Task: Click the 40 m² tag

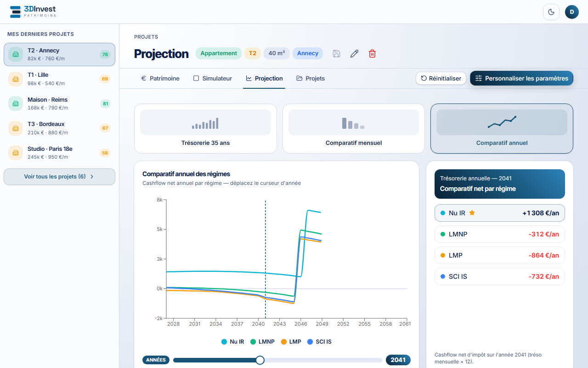Action: 277,53
